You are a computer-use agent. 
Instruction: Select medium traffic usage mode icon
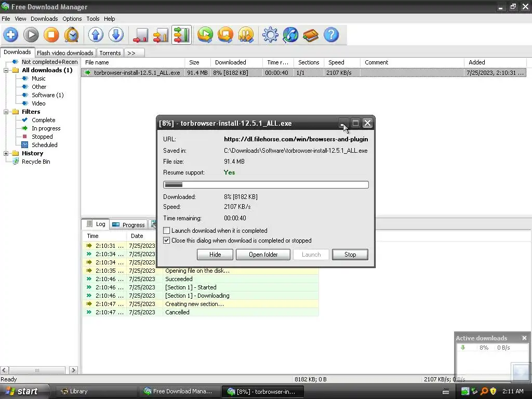click(161, 35)
